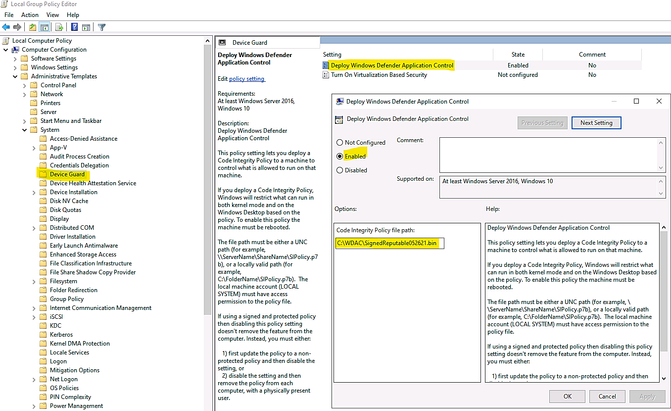Click the Cancel button in the dialog
671x411 pixels.
pos(607,396)
